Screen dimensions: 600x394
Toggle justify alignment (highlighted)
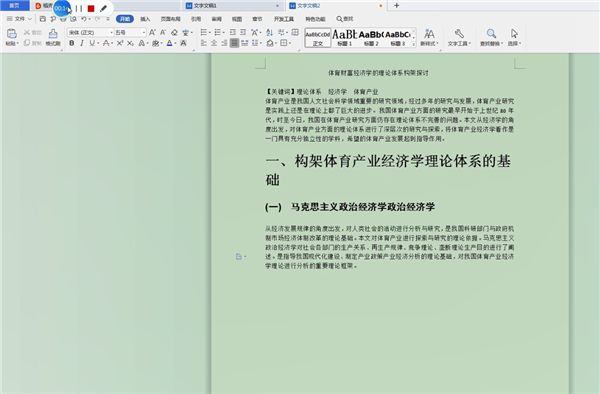click(235, 43)
